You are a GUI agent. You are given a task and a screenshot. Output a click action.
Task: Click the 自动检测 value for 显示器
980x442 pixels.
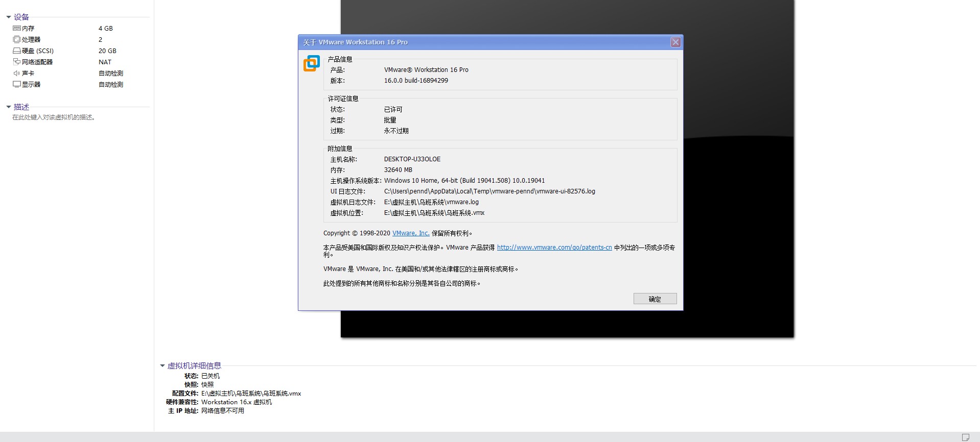[x=111, y=85]
